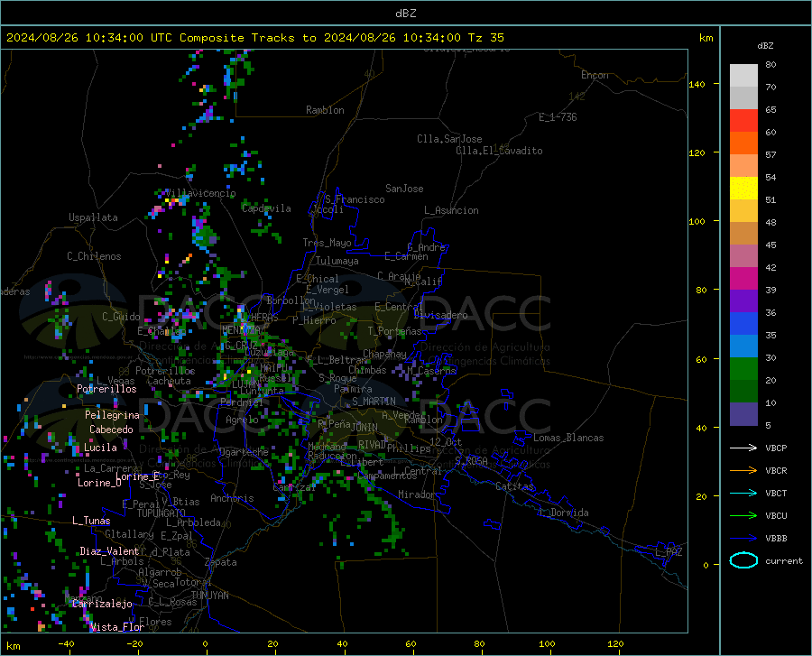This screenshot has width=812, height=656.
Task: Click the L_Tunas map label
Action: point(91,521)
